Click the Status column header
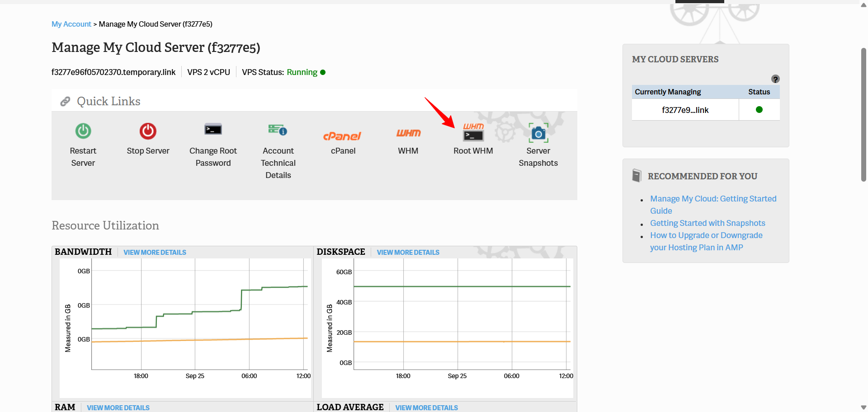The width and height of the screenshot is (868, 412). [759, 92]
